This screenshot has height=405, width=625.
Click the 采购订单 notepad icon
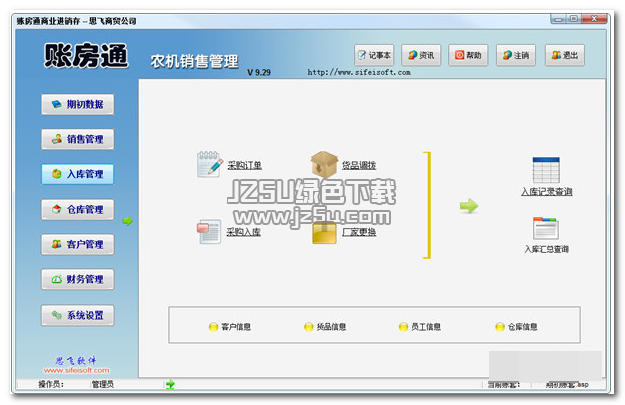[x=210, y=164]
